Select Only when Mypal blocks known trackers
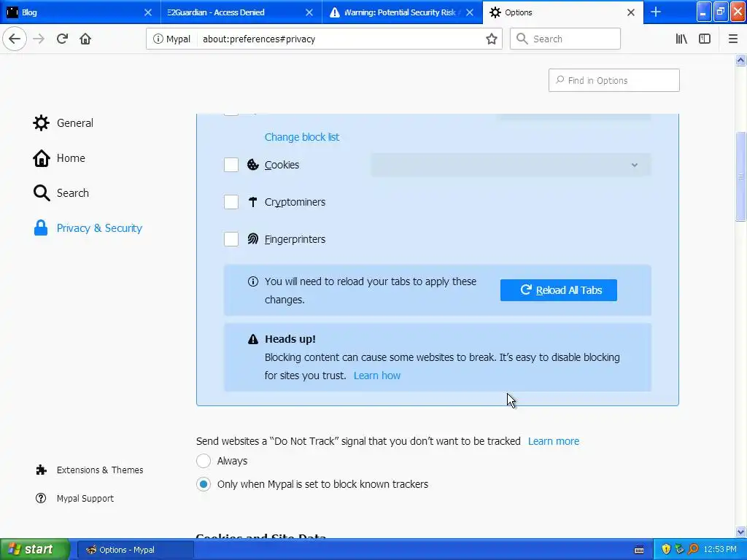 pos(204,484)
